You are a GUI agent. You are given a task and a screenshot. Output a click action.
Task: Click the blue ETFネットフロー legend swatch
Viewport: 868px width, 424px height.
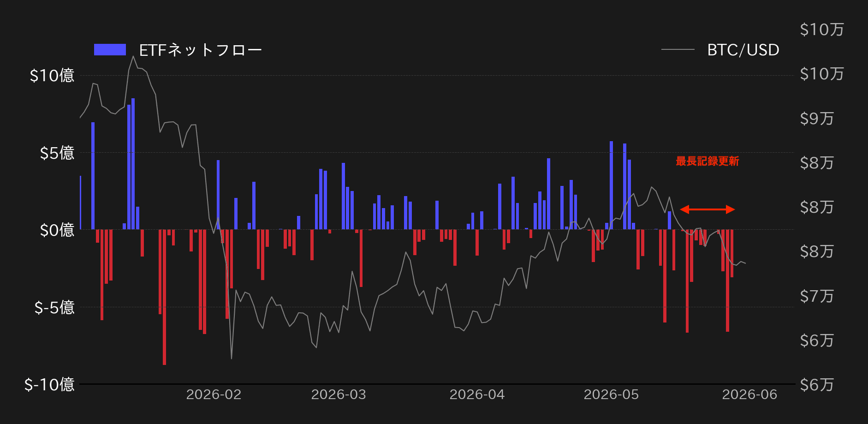(110, 50)
